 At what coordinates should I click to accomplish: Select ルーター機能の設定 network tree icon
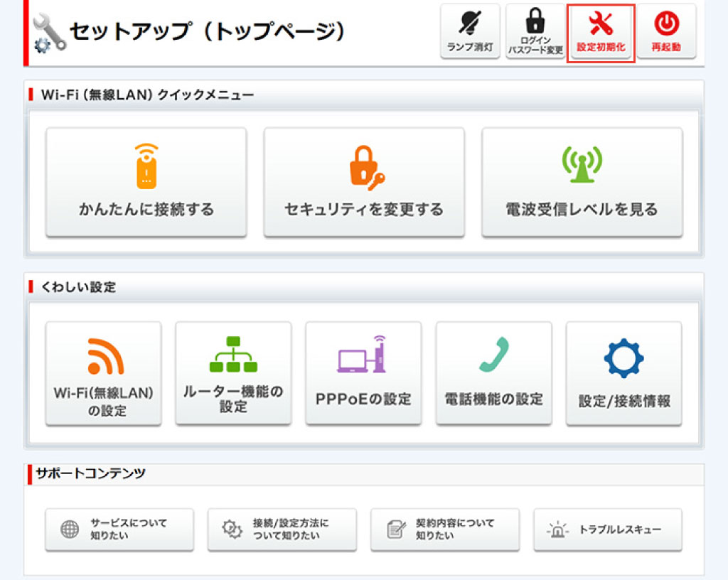pos(233,354)
